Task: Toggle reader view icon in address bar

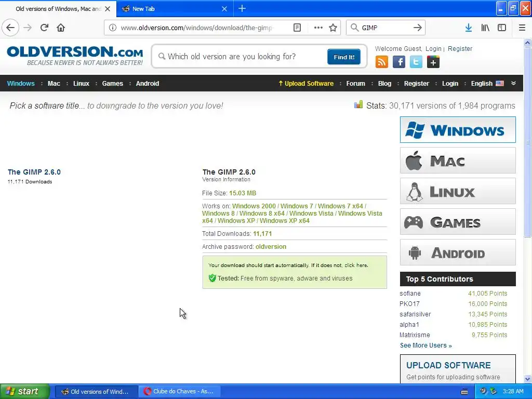Action: point(297,28)
